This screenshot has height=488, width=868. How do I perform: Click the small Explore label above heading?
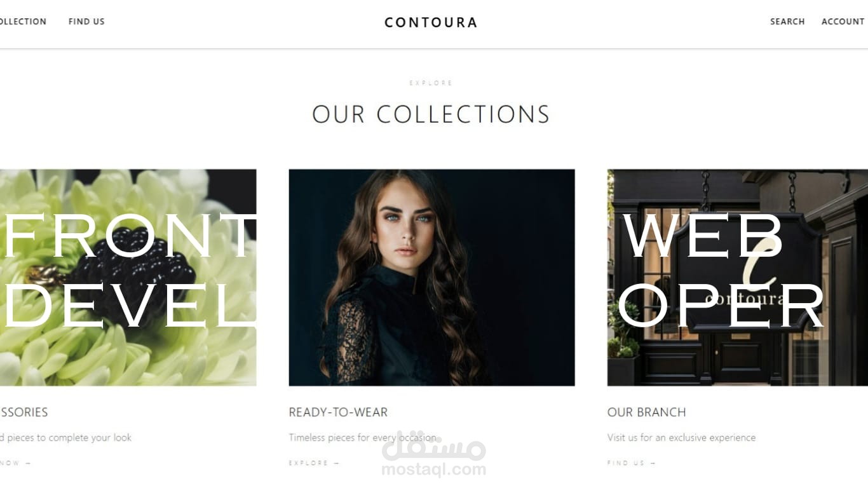tap(431, 83)
